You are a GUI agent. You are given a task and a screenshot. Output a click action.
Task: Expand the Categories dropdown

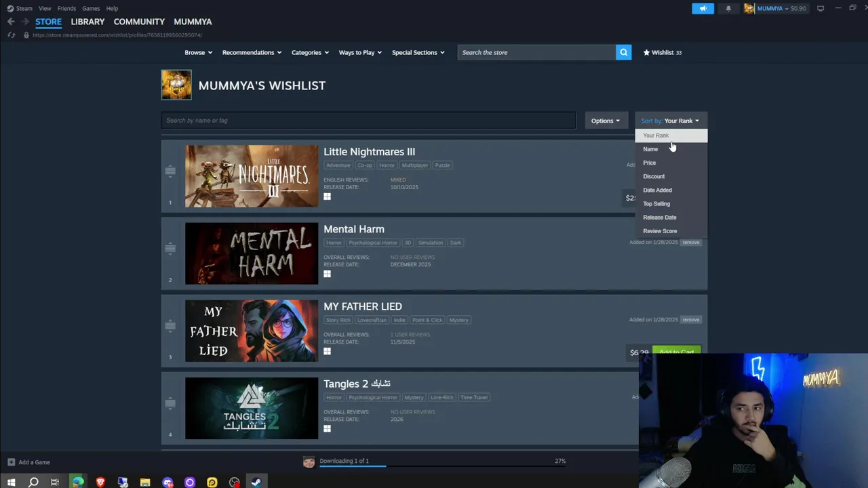point(310,52)
